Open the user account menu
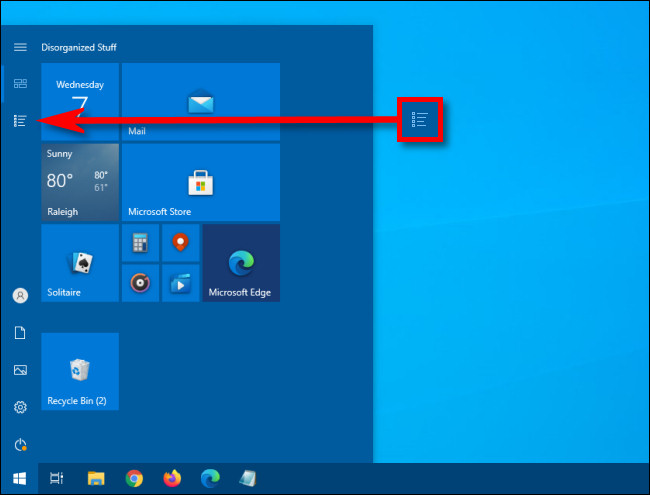Screen dimensions: 650x495 coord(20,295)
